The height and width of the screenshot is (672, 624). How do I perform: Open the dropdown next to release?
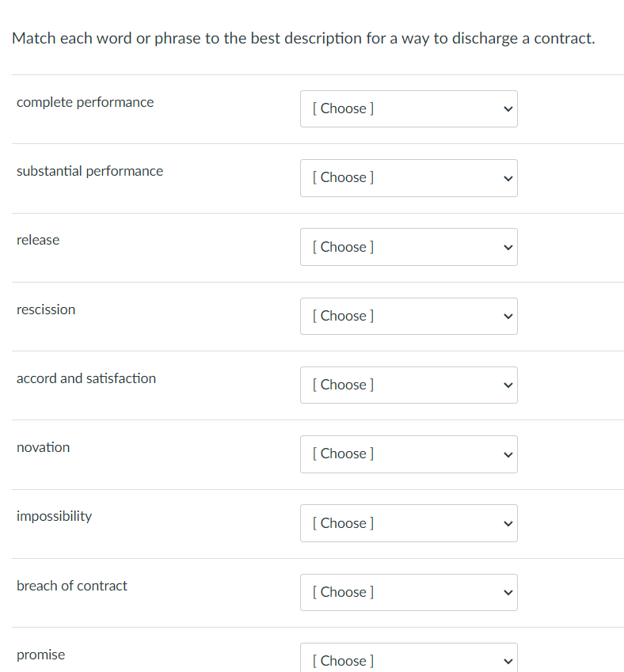(x=409, y=247)
